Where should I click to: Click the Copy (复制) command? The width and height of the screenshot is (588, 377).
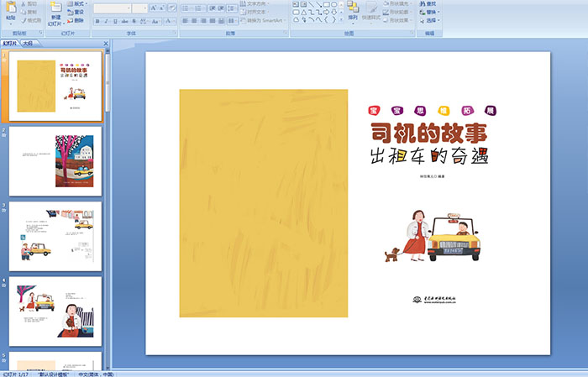coord(29,12)
